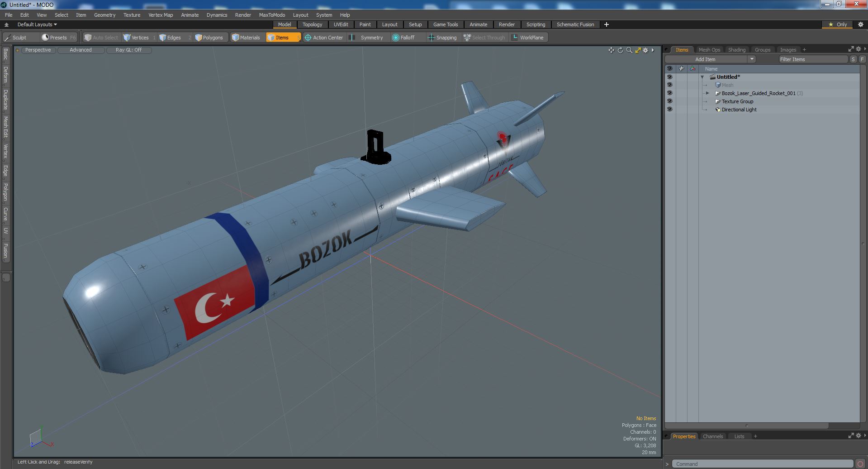Add a new layout tab with plus
Screen dimensions: 868x469
pos(607,24)
